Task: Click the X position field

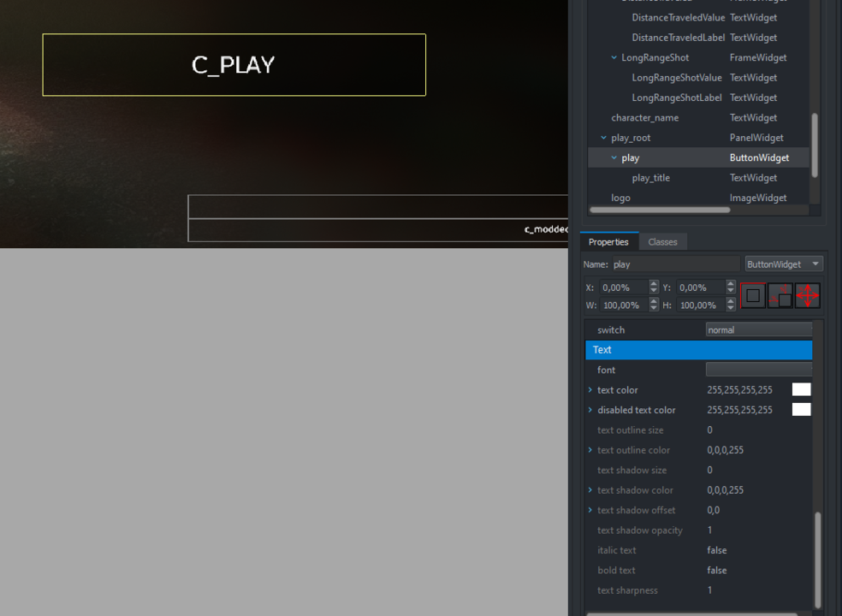Action: point(624,287)
